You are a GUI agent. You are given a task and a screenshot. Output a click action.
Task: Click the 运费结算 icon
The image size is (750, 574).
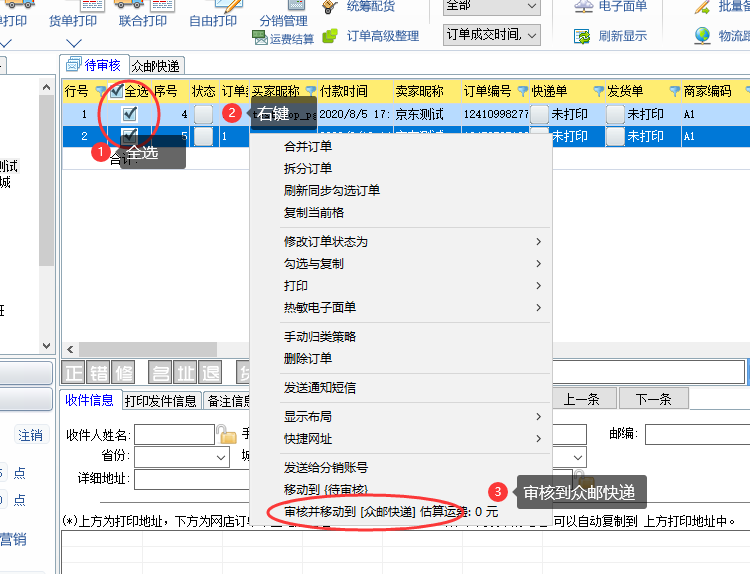click(x=260, y=38)
